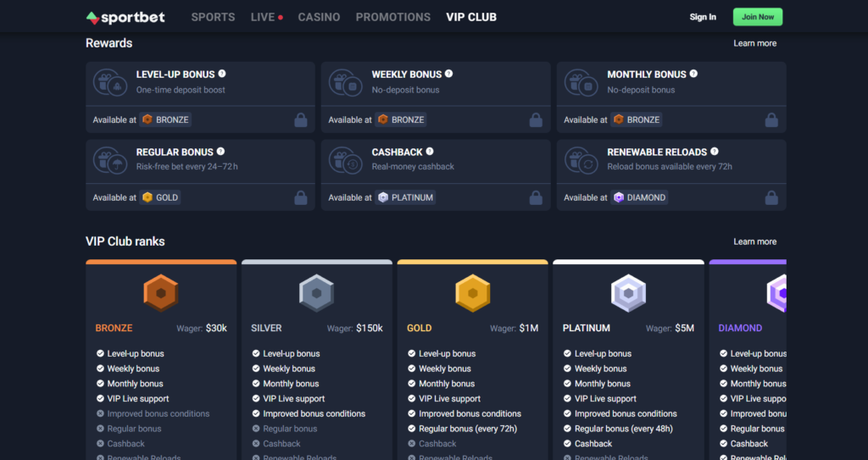Click the Gold rank hexagon emblem
Viewport: 868px width, 460px height.
pyautogui.click(x=472, y=293)
